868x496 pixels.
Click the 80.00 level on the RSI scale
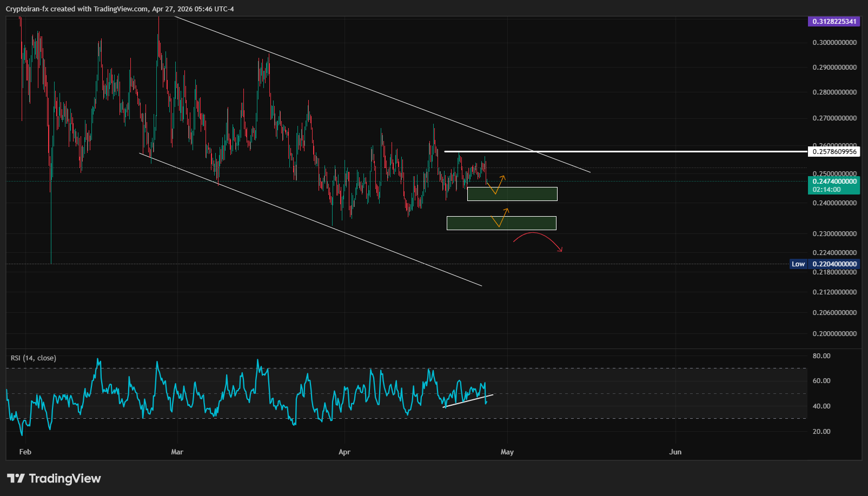(821, 356)
